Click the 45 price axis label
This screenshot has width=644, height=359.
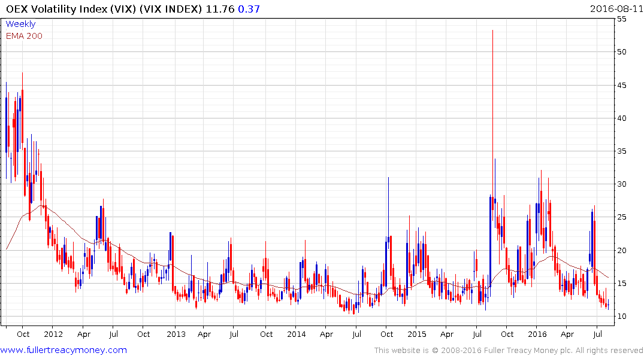(x=621, y=86)
